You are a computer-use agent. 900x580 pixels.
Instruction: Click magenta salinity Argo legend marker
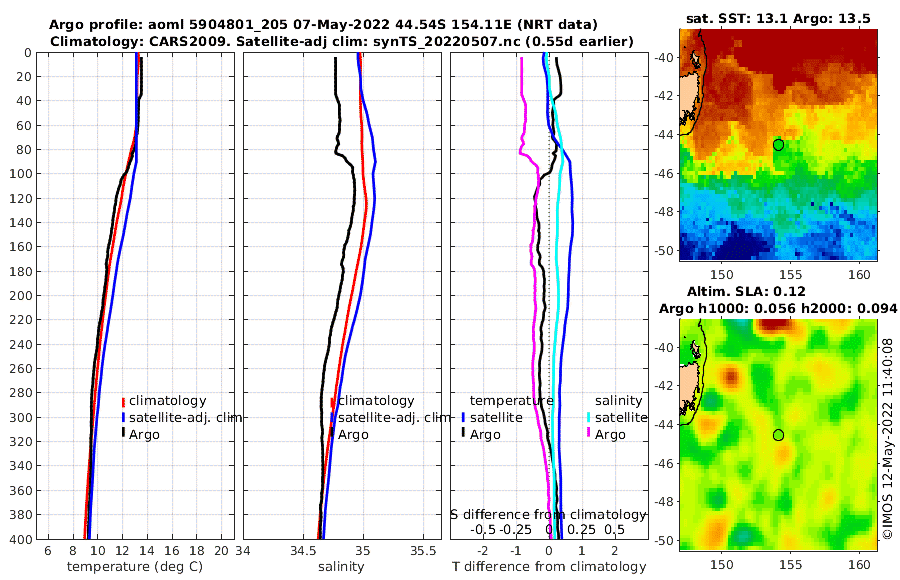tap(588, 434)
